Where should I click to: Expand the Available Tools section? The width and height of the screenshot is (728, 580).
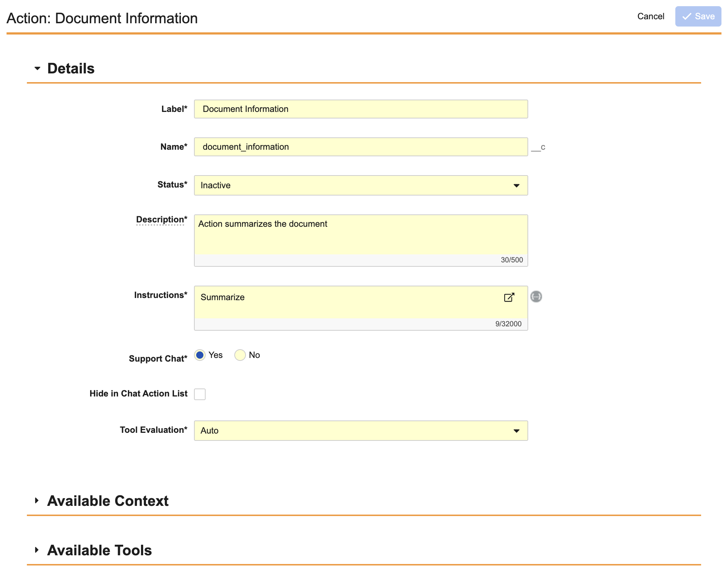pyautogui.click(x=100, y=550)
